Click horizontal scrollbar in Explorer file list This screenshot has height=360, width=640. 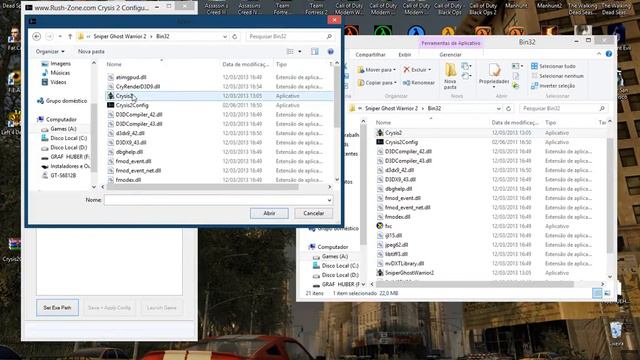(475, 284)
